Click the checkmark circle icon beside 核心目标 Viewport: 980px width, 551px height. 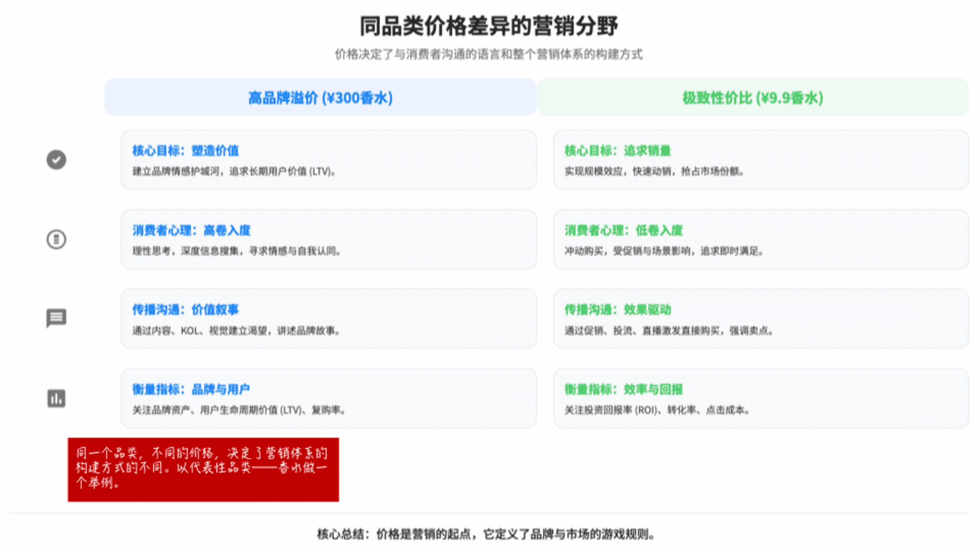tap(56, 160)
